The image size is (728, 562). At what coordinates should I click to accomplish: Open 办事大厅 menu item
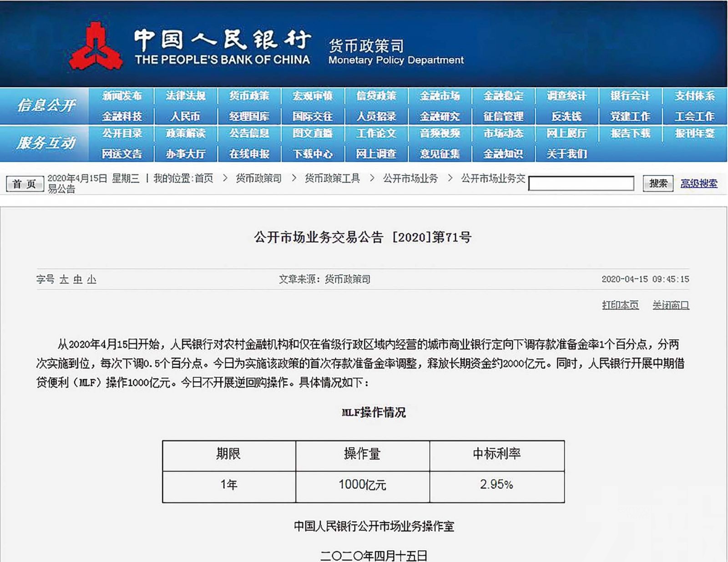(186, 154)
